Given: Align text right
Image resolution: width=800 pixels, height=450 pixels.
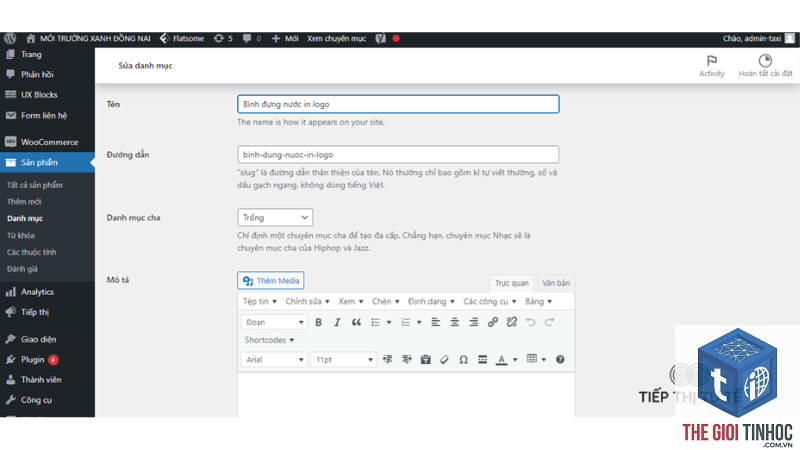Looking at the screenshot, I should [x=473, y=322].
